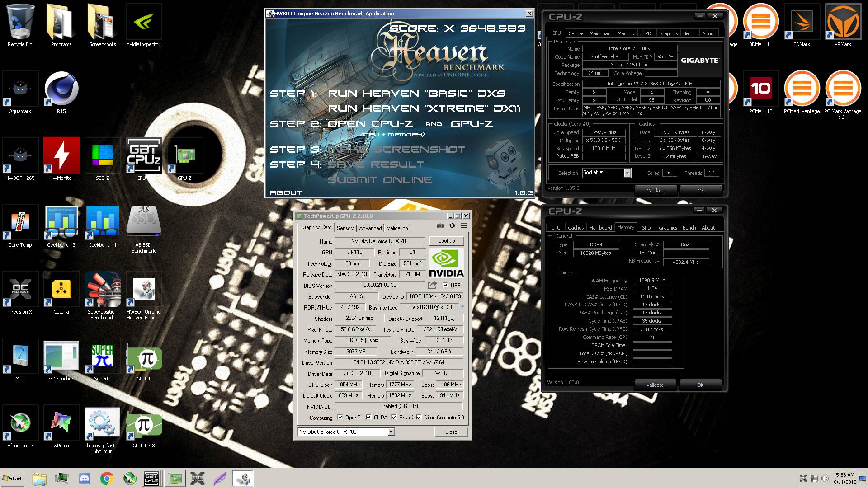Open y-Cruncher desktop icon
The height and width of the screenshot is (488, 868).
pyautogui.click(x=61, y=361)
